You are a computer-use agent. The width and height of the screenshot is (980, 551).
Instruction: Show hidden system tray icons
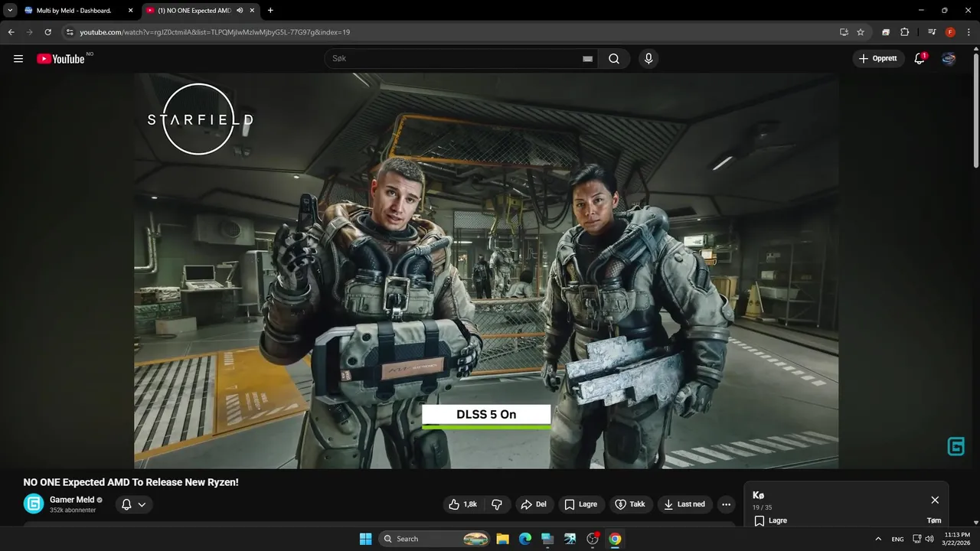[878, 539]
